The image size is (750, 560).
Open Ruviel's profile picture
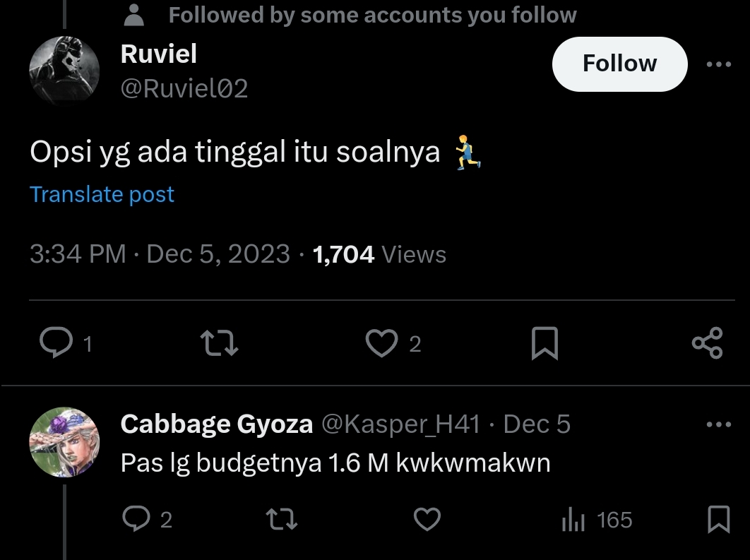tap(64, 71)
